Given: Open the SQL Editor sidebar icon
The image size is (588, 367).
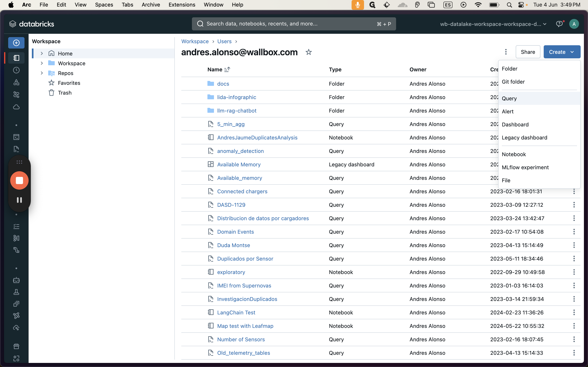Looking at the screenshot, I should 16,137.
